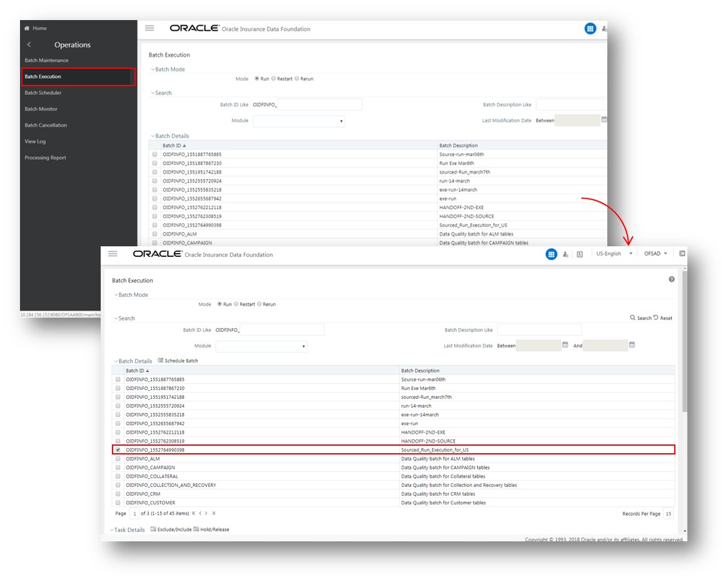Open View Log in the sidebar
Image resolution: width=728 pixels, height=582 pixels.
click(35, 141)
